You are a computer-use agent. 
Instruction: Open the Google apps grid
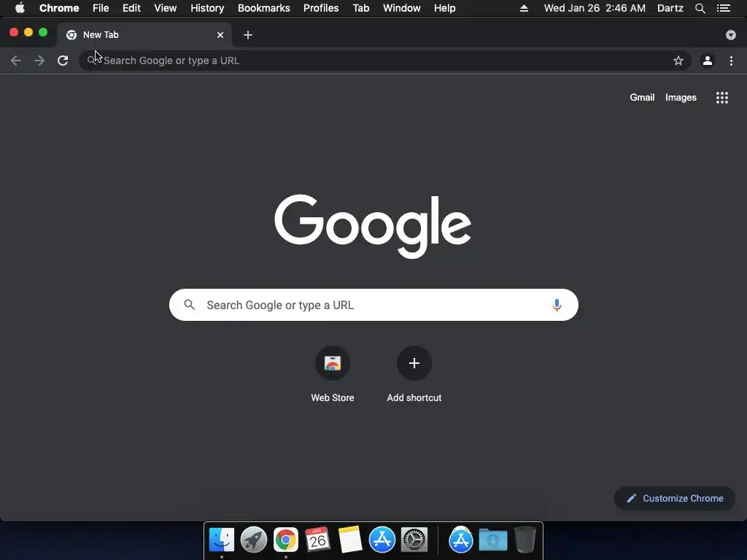tap(722, 98)
